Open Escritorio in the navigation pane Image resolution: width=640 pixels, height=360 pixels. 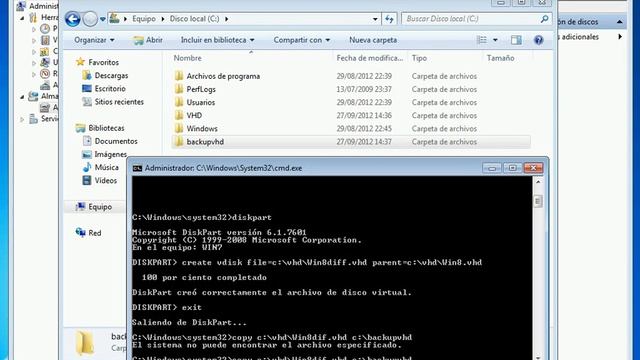(x=110, y=89)
